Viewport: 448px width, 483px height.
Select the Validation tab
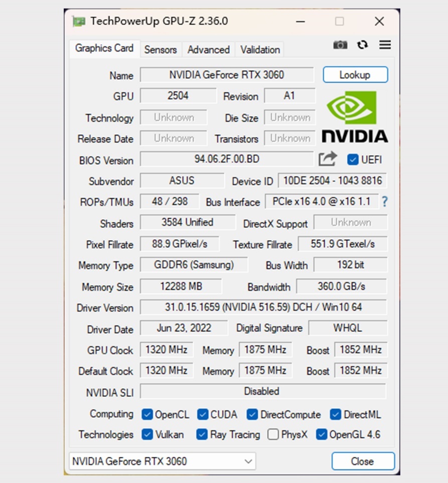pos(259,50)
